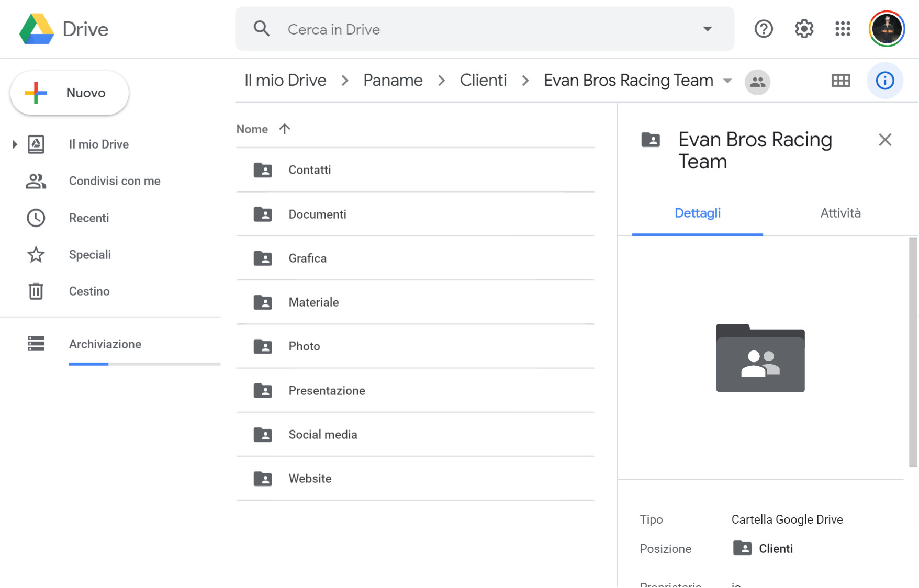Open Settings gear icon
Viewport: 919px width, 588px height.
coord(804,29)
